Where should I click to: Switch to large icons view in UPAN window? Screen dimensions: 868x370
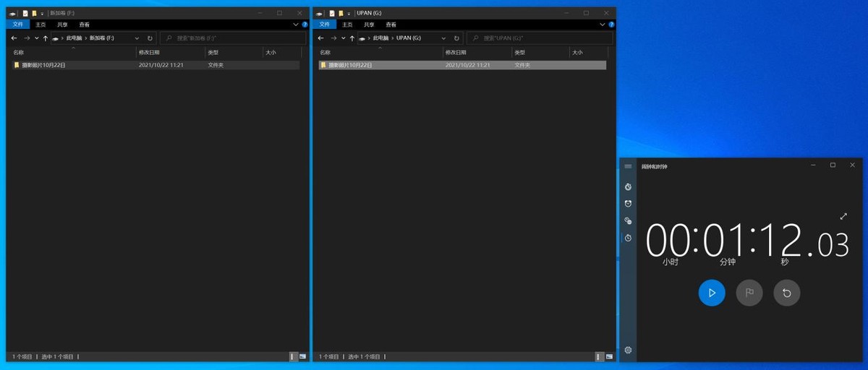coord(610,356)
